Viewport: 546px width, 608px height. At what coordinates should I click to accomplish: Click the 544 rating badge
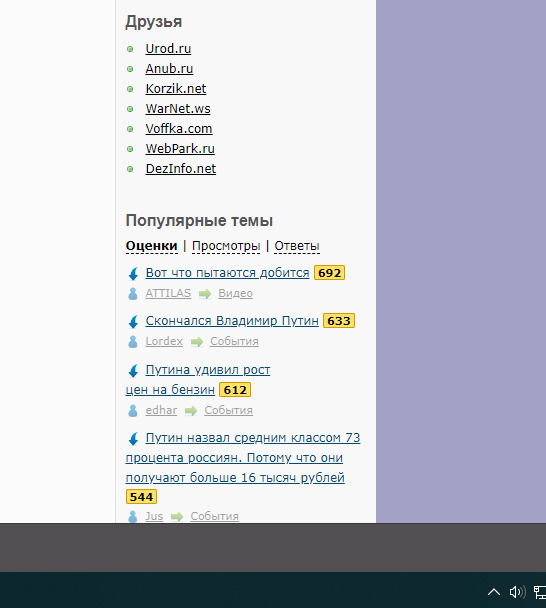tap(141, 497)
